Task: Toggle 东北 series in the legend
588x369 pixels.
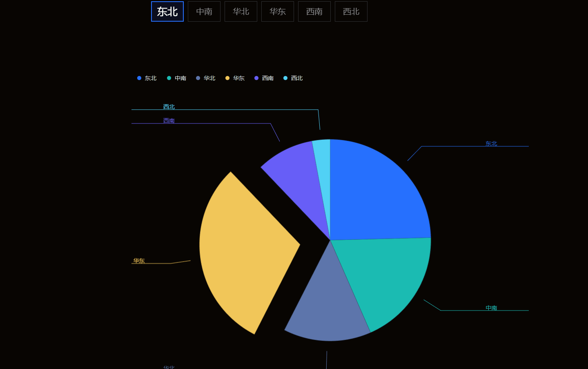Action: [147, 78]
